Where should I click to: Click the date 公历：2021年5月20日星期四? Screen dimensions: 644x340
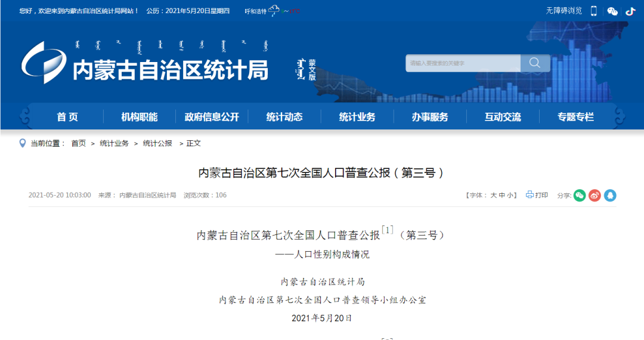coord(188,11)
